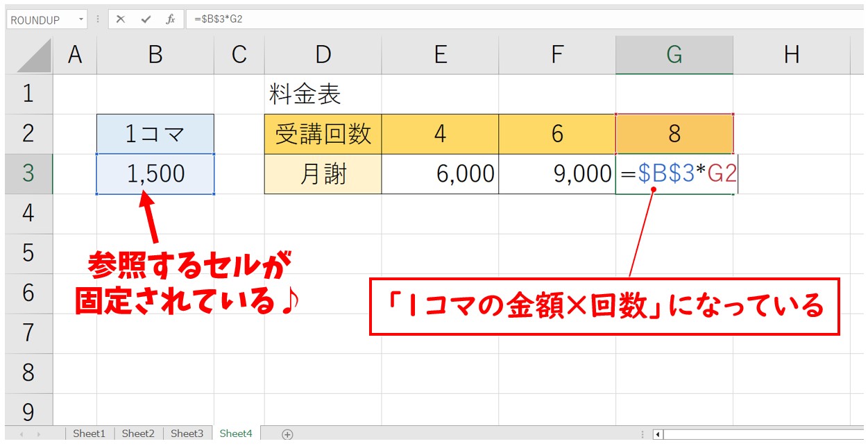Open Insert Function with the fx icon
Image resolution: width=868 pixels, height=446 pixels.
170,19
